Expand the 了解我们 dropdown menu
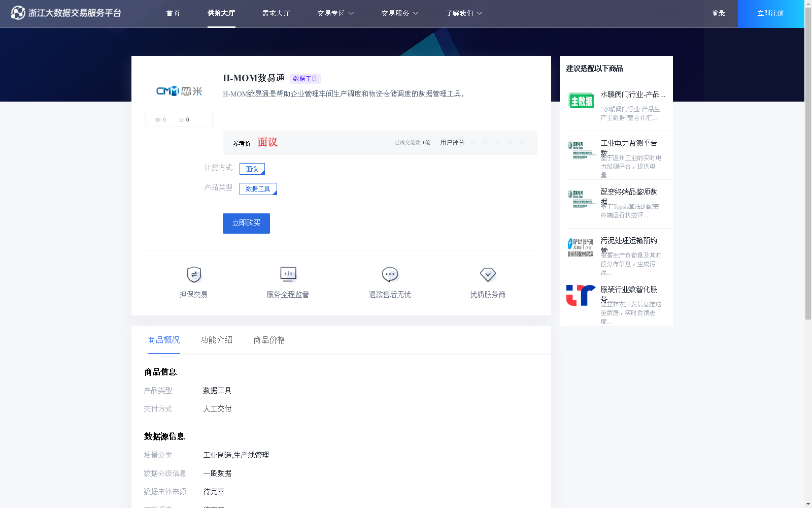 464,13
